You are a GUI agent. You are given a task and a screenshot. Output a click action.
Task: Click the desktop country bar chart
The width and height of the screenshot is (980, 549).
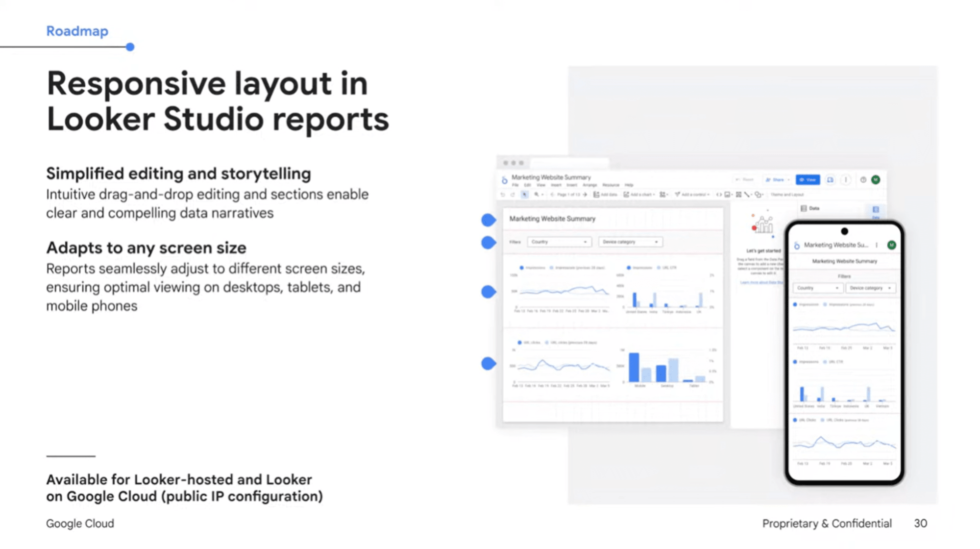coord(665,289)
